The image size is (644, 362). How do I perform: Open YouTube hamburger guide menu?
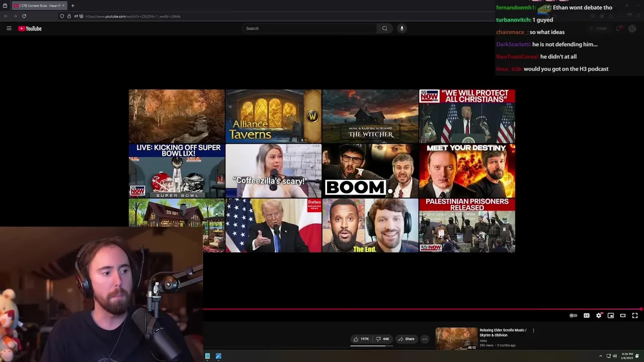point(9,29)
